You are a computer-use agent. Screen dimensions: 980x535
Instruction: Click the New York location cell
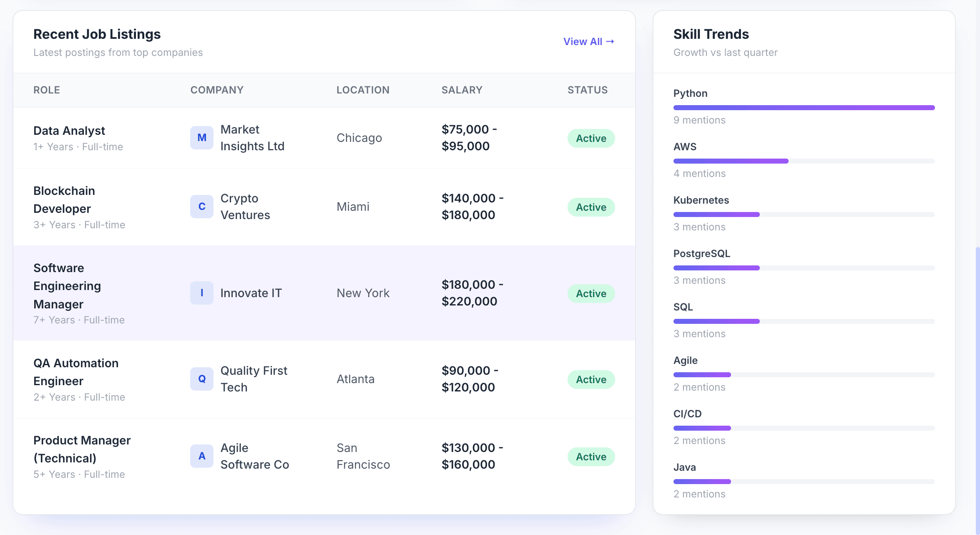363,293
